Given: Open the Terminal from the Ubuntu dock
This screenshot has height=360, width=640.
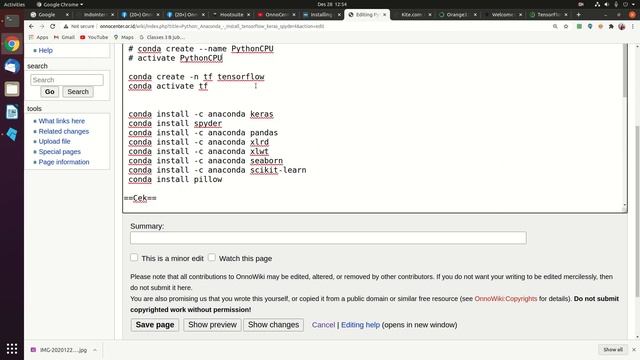Looking at the screenshot, I should pos(12,21).
